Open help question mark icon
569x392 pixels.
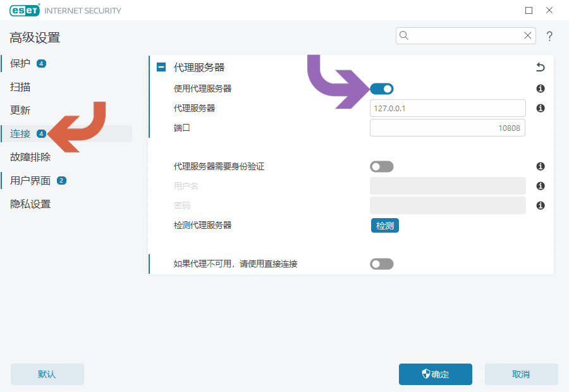point(549,36)
